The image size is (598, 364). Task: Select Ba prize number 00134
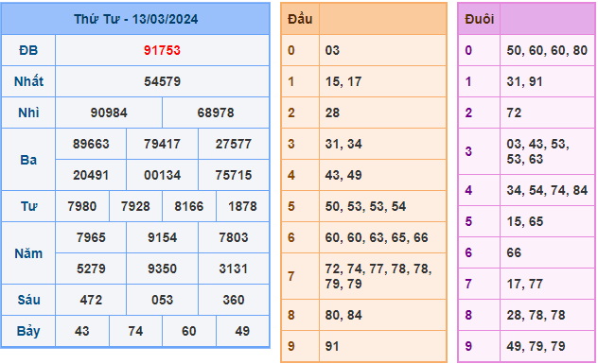pos(162,175)
